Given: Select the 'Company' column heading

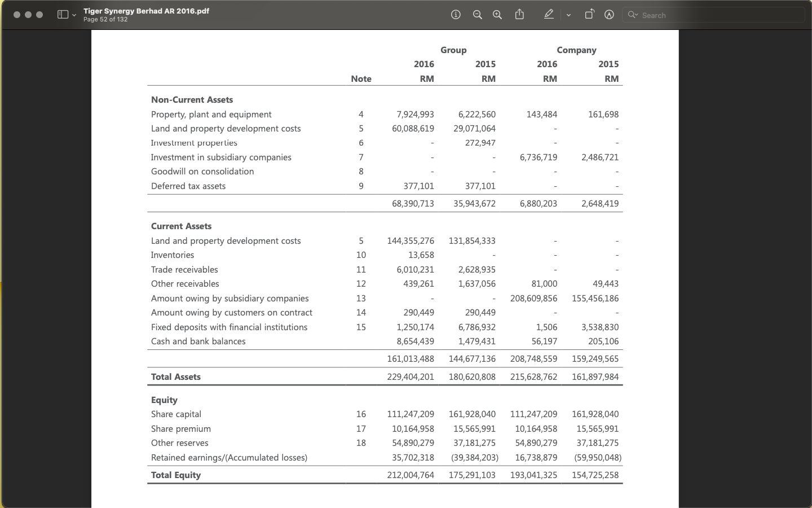Looking at the screenshot, I should point(576,50).
